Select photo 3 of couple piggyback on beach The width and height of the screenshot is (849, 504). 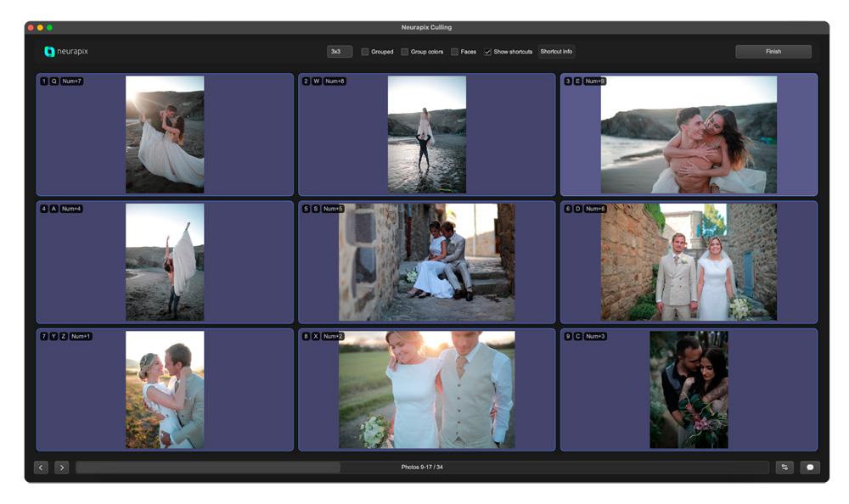(x=689, y=135)
